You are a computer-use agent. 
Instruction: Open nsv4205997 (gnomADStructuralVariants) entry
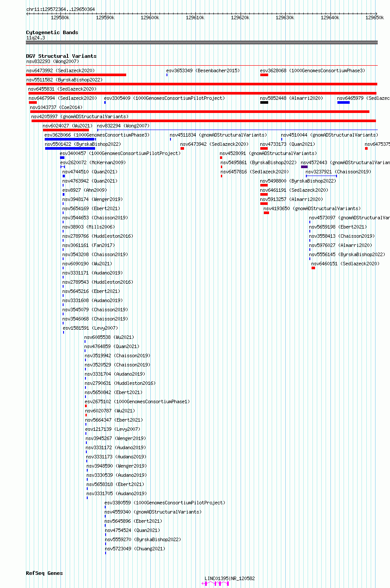80,116
